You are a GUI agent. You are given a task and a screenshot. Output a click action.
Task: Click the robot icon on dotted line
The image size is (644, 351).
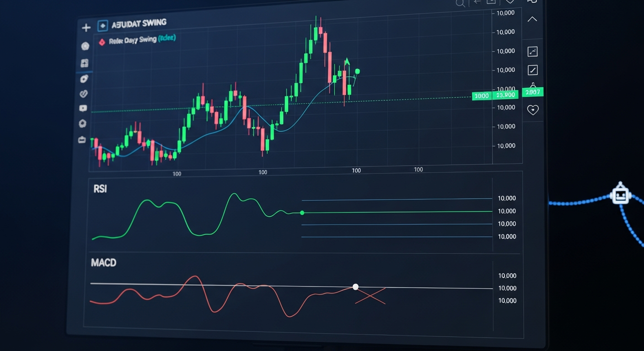point(620,195)
